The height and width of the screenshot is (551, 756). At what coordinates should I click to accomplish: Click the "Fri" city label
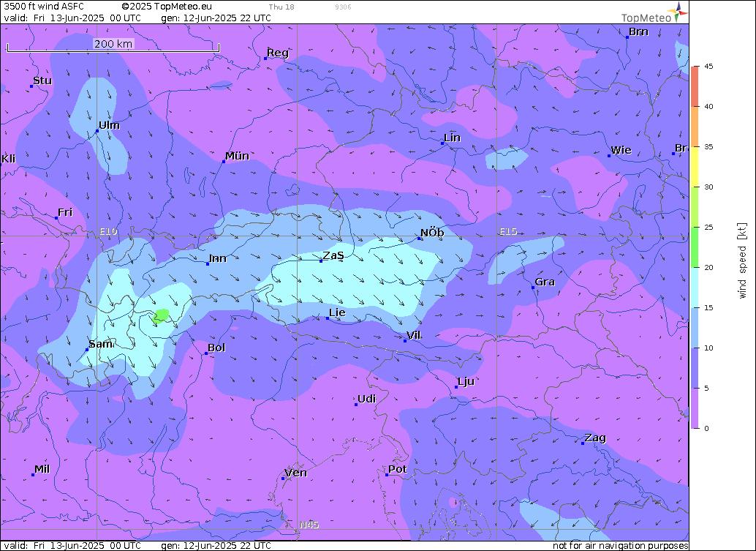click(65, 212)
